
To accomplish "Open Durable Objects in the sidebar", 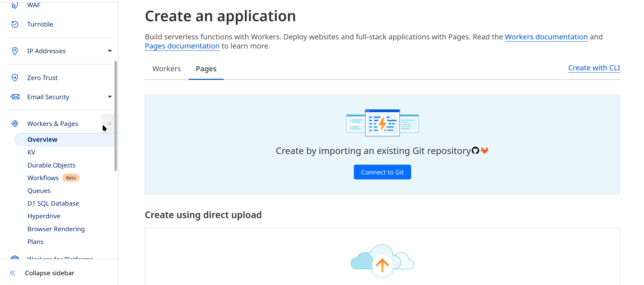I will tap(51, 165).
